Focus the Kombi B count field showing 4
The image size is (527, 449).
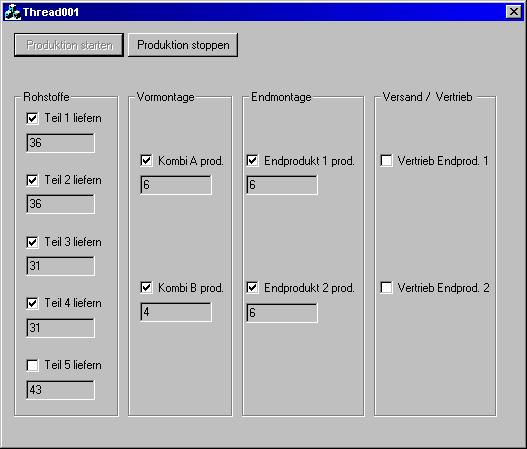176,312
